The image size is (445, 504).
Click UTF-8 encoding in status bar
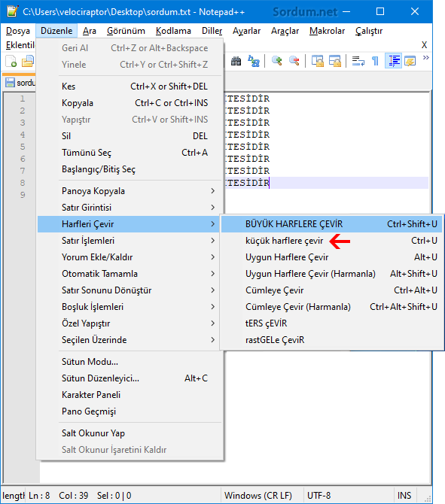click(349, 495)
